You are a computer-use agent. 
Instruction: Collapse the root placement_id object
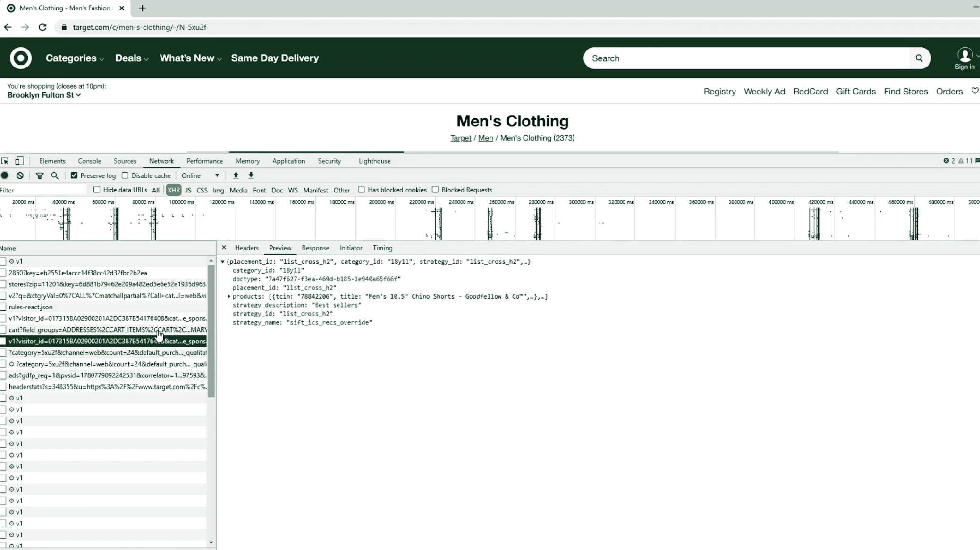pyautogui.click(x=222, y=261)
